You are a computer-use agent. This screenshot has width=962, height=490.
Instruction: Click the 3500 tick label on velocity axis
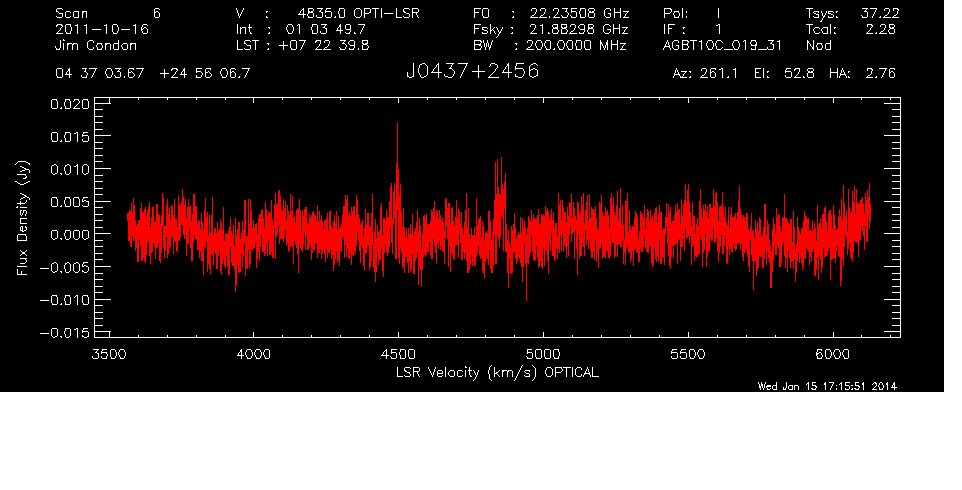click(x=110, y=354)
